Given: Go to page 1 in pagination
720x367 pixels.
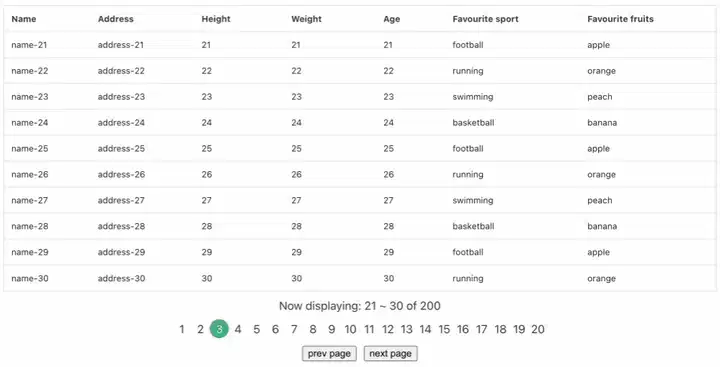Looking at the screenshot, I should (182, 329).
